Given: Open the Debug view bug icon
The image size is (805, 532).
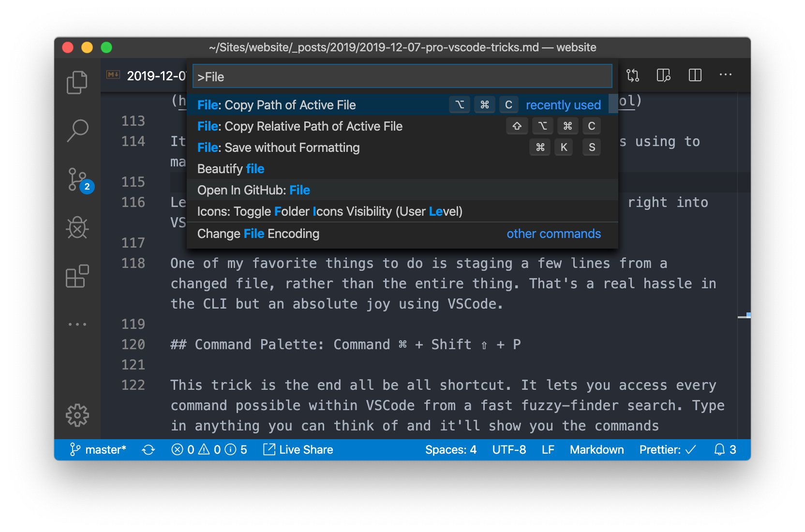Looking at the screenshot, I should tap(77, 227).
